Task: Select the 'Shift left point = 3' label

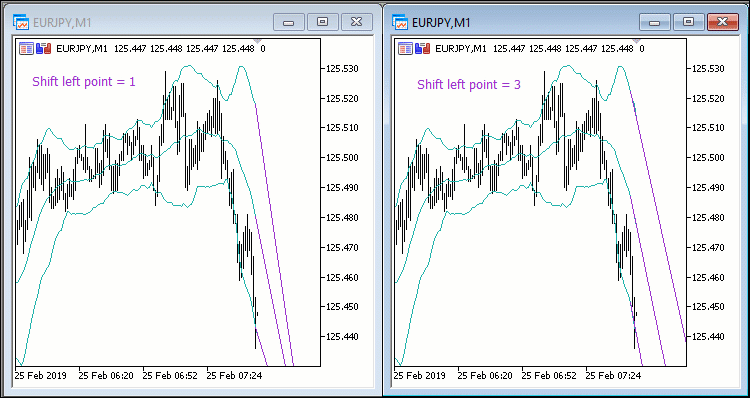Action: [x=469, y=85]
